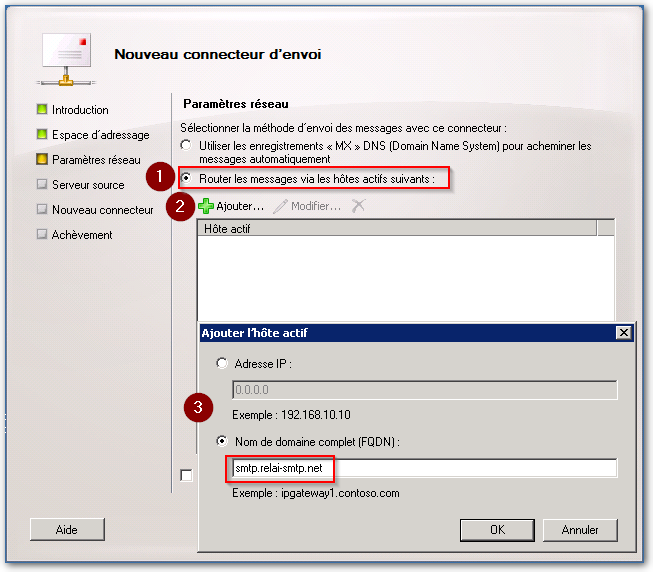Viewport: 653px width, 572px height.
Task: Tick the checkbox beside the dialog's left edge
Action: click(186, 475)
